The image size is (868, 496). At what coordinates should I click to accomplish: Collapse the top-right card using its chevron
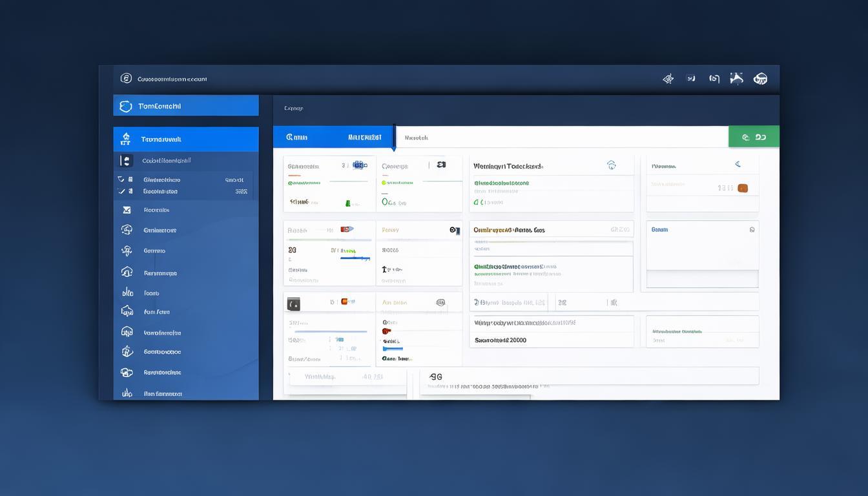(x=738, y=165)
